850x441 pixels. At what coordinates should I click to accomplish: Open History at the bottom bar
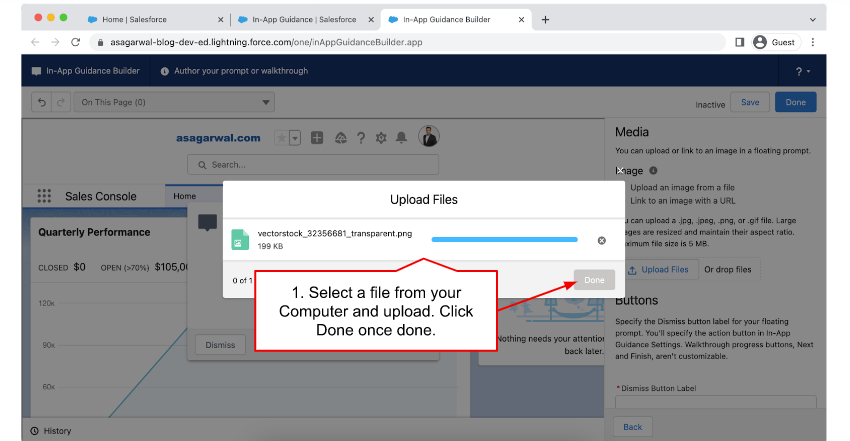point(51,431)
